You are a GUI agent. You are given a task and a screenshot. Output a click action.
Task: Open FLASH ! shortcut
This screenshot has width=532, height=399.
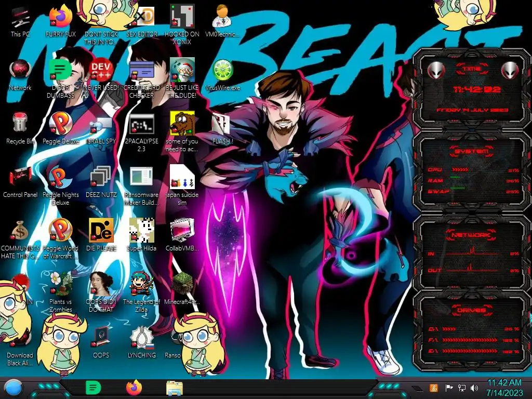[x=222, y=125]
